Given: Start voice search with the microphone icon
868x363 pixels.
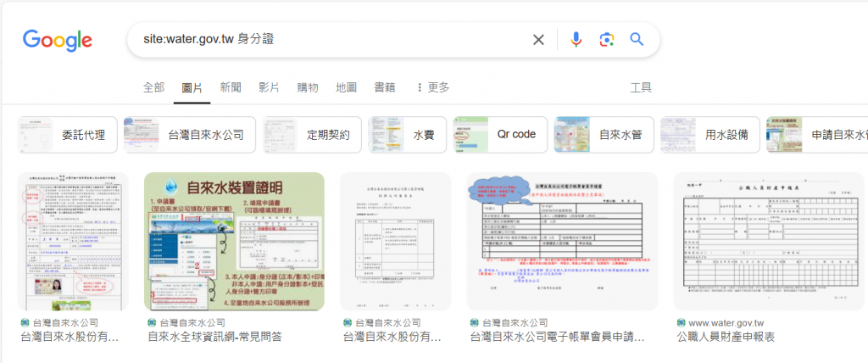Looking at the screenshot, I should 576,39.
